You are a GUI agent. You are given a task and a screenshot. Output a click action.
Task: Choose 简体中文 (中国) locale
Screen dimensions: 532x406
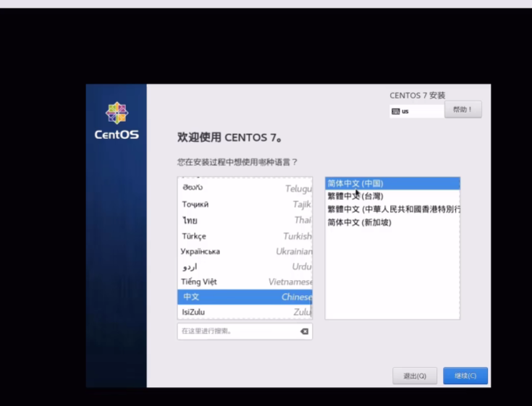(392, 184)
